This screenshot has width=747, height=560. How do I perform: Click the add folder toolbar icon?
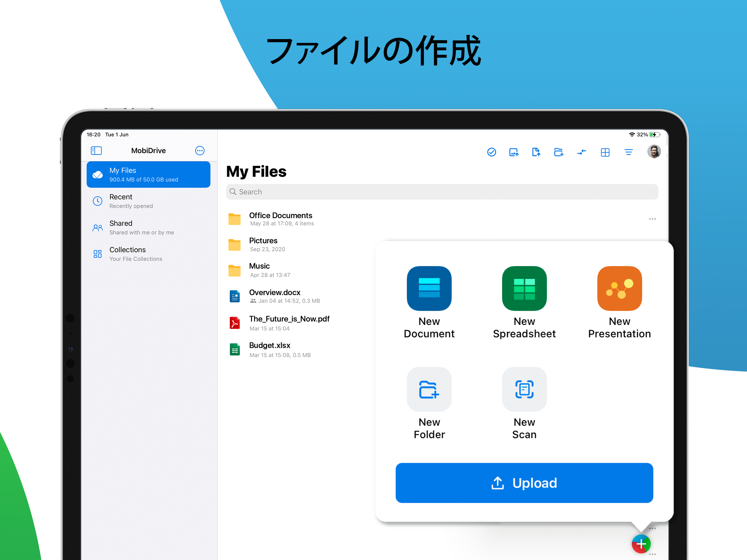coord(559,152)
